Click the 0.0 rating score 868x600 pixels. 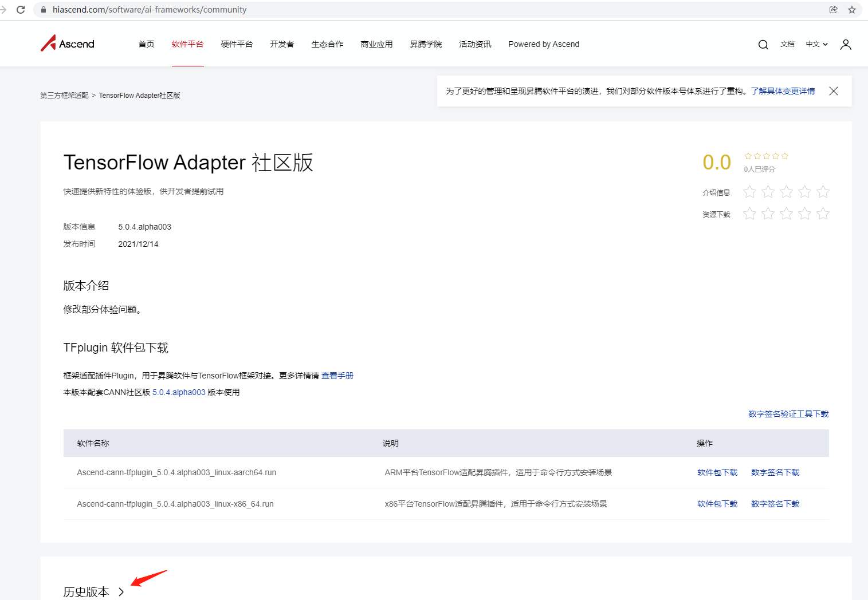click(717, 163)
